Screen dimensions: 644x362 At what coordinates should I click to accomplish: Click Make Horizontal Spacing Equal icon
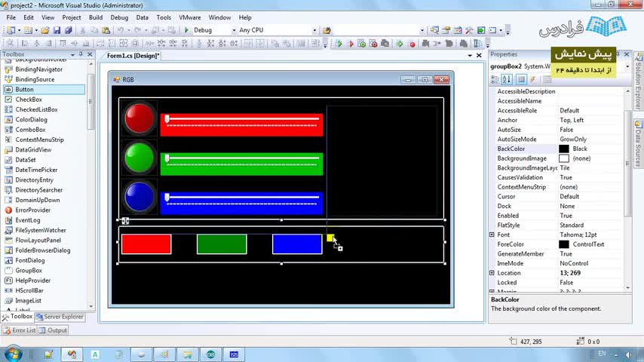[x=150, y=43]
